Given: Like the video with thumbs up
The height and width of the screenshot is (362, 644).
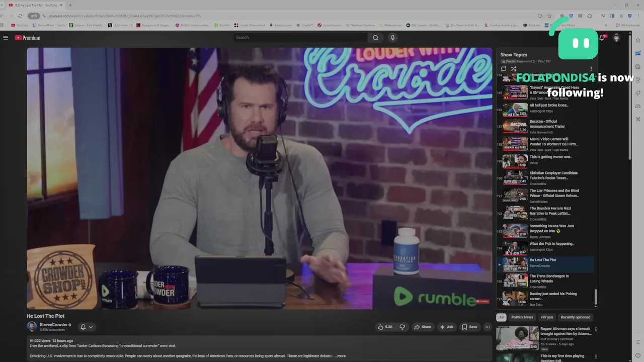Looking at the screenshot, I should point(385,327).
